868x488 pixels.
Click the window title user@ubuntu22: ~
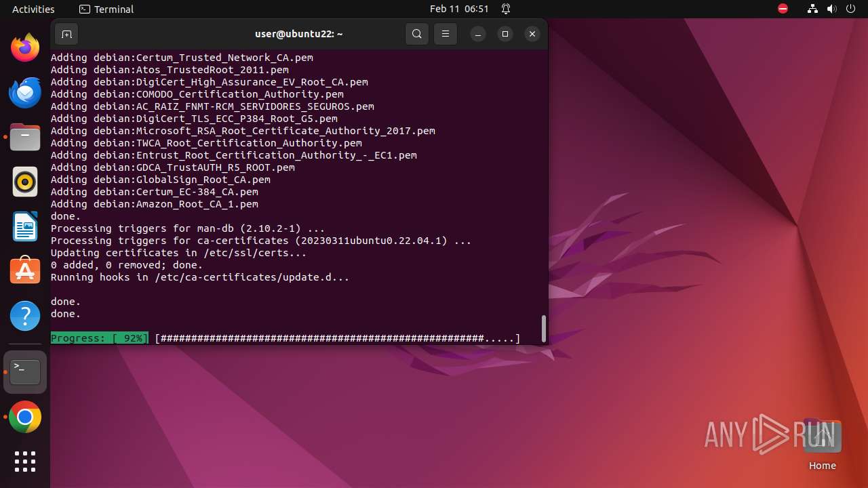click(298, 34)
